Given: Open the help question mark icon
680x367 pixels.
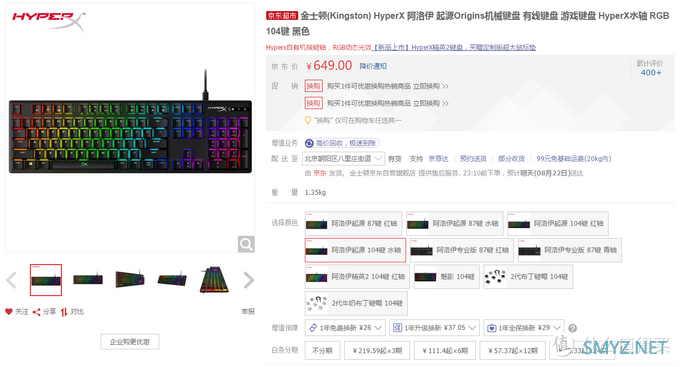Looking at the screenshot, I should click(572, 328).
